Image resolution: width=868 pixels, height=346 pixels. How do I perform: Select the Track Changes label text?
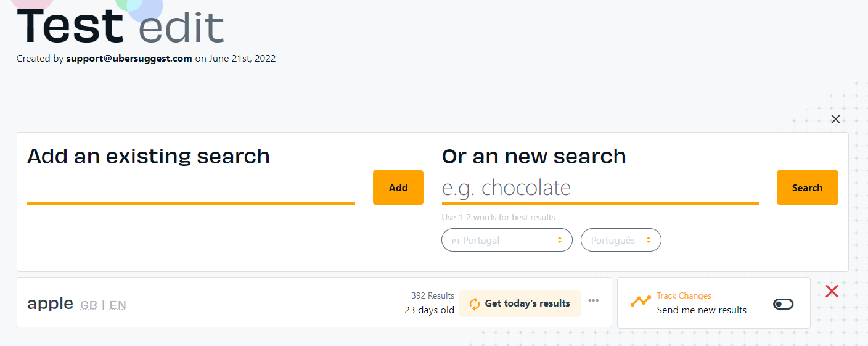click(x=684, y=296)
